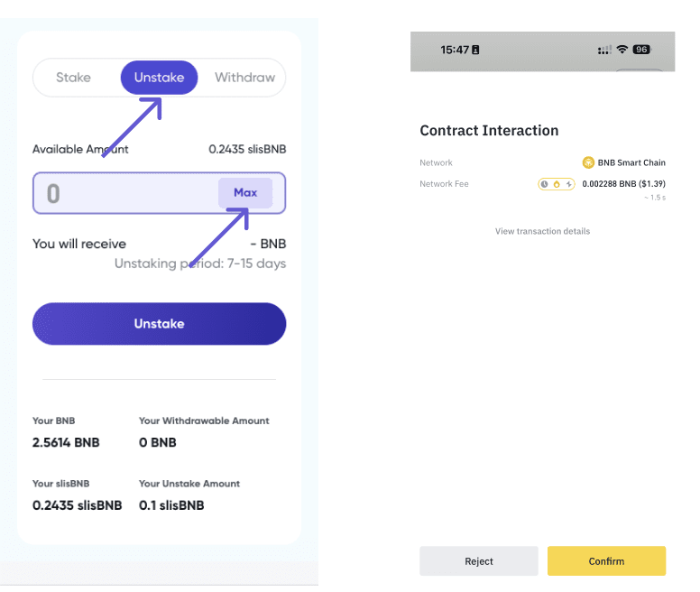This screenshot has width=700, height=592.
Task: Open the Withdraw tab
Action: [x=244, y=78]
